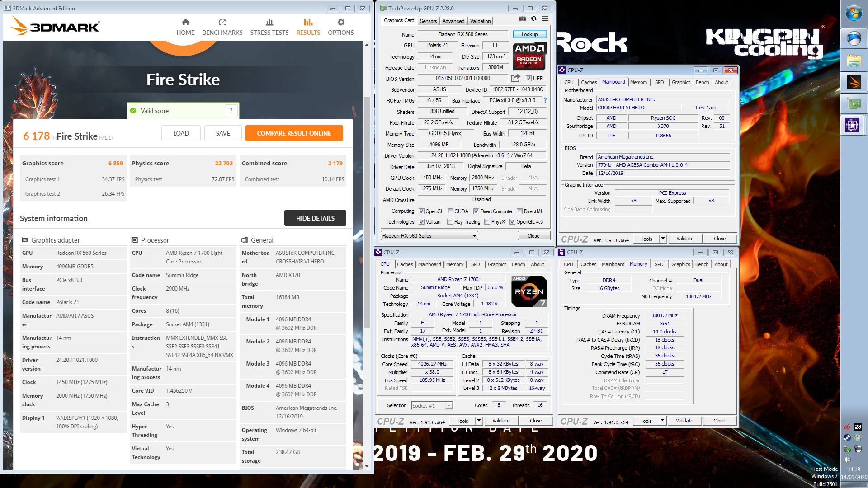Toggle the PhysX checkbox

pos(487,222)
